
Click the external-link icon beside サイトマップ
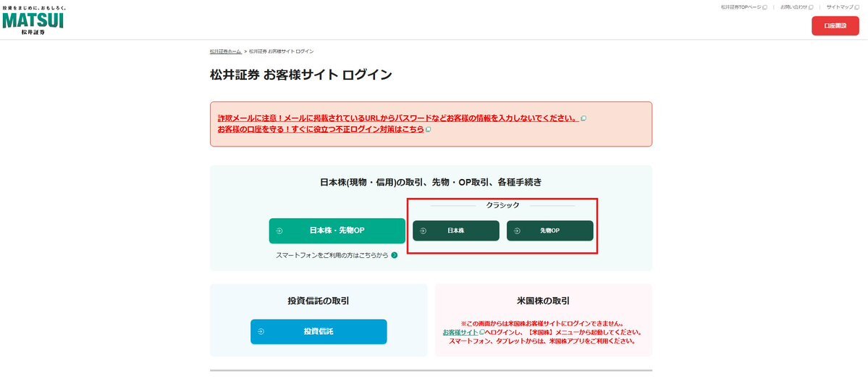857,7
